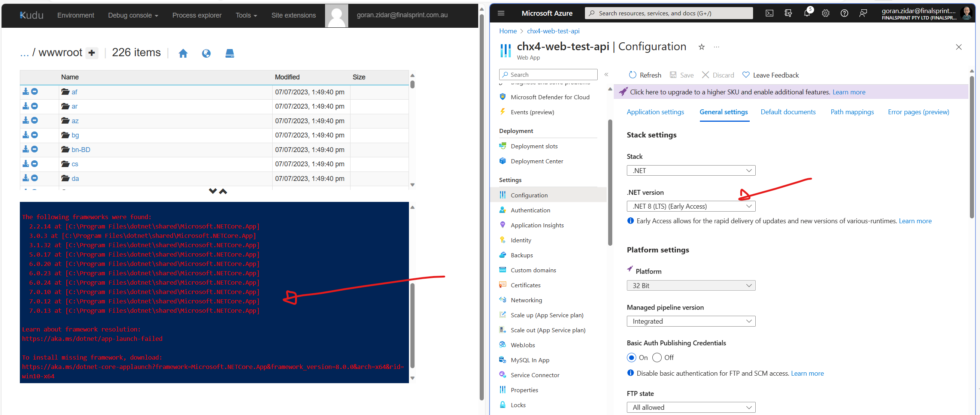The width and height of the screenshot is (980, 415).
Task: Open the .NET version dropdown
Action: click(691, 206)
